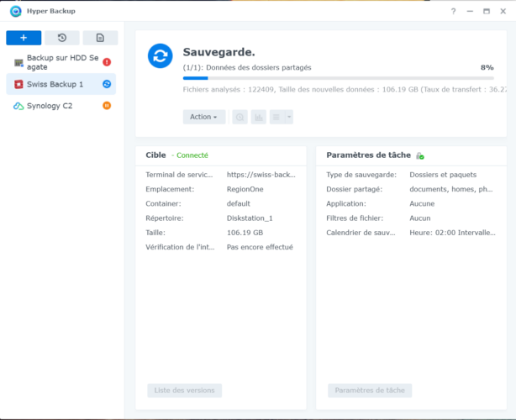Open the backup statistics chart icon
Screen dimensions: 516x420
pyautogui.click(x=259, y=117)
